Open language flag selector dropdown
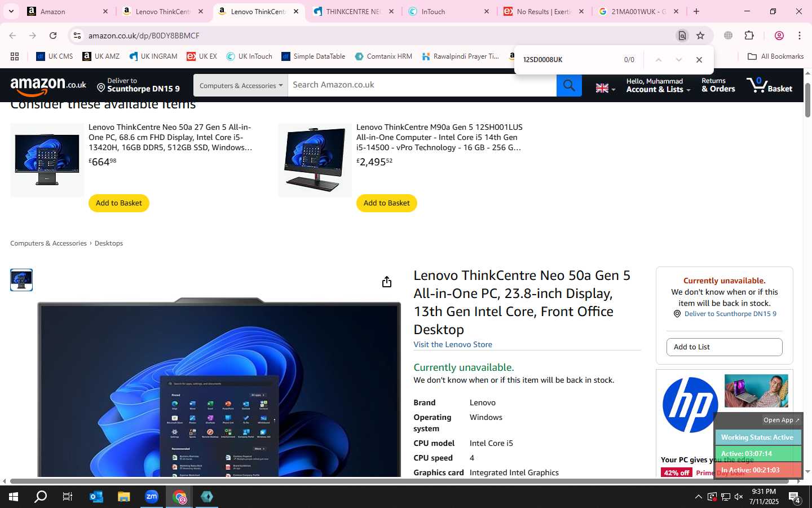812x508 pixels. pyautogui.click(x=606, y=88)
